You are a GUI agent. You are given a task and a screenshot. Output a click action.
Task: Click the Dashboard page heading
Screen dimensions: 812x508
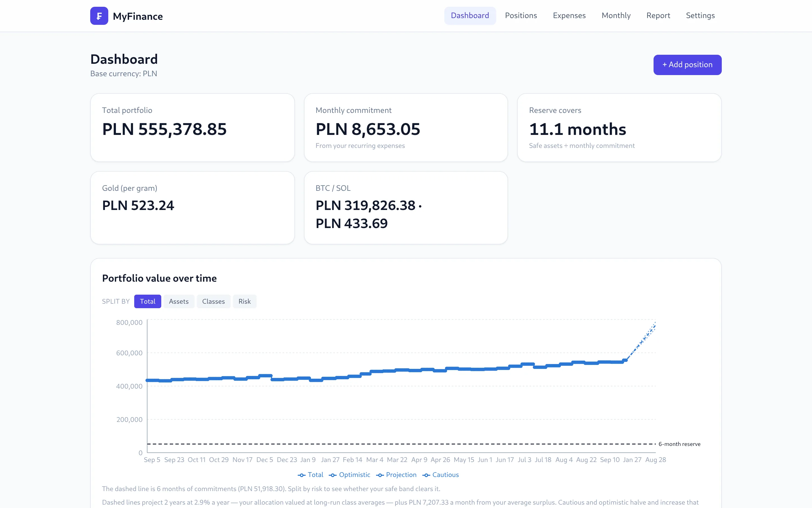(124, 59)
